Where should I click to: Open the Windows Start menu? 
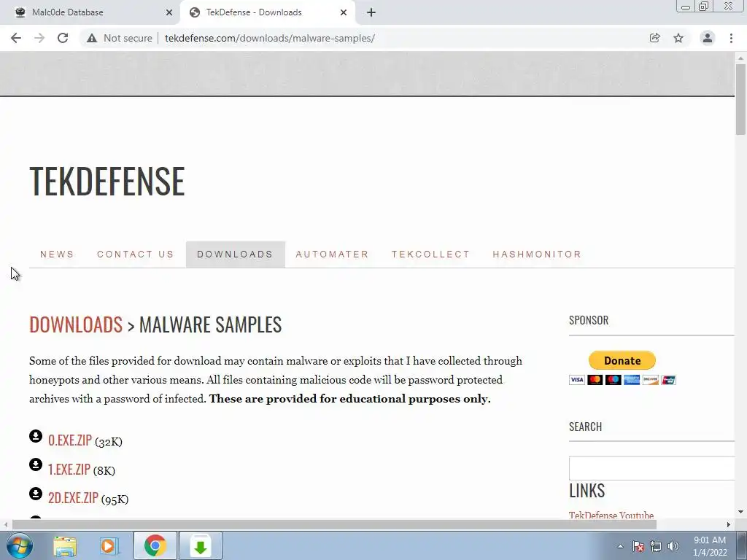pyautogui.click(x=20, y=545)
